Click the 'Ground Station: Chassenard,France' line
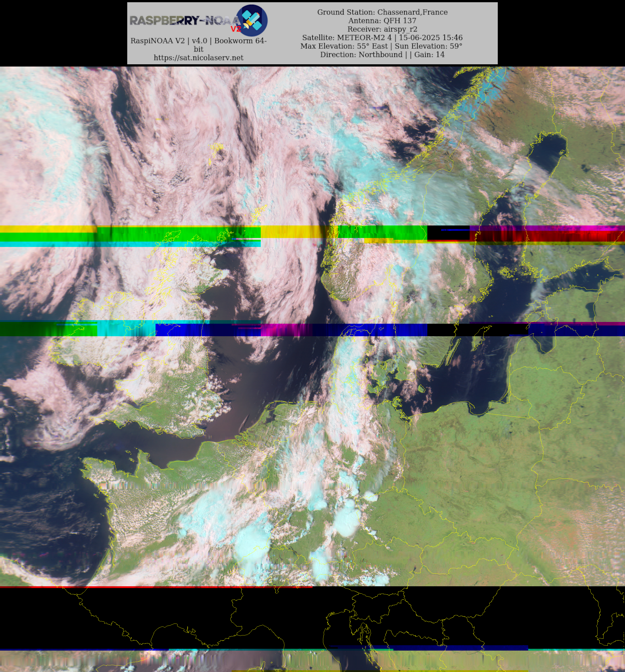 point(382,12)
